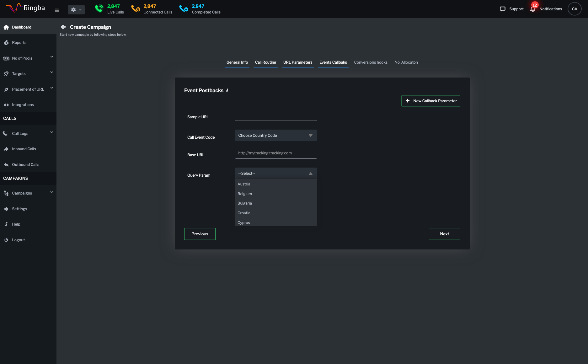
Task: Switch to the Call Routing tab
Action: point(265,62)
